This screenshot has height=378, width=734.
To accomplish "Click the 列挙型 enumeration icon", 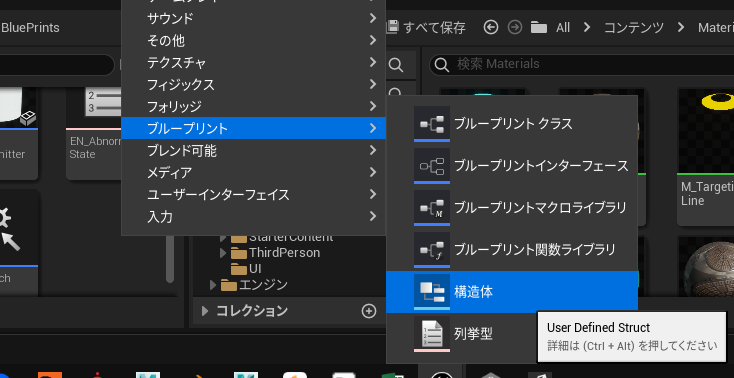I will [432, 334].
